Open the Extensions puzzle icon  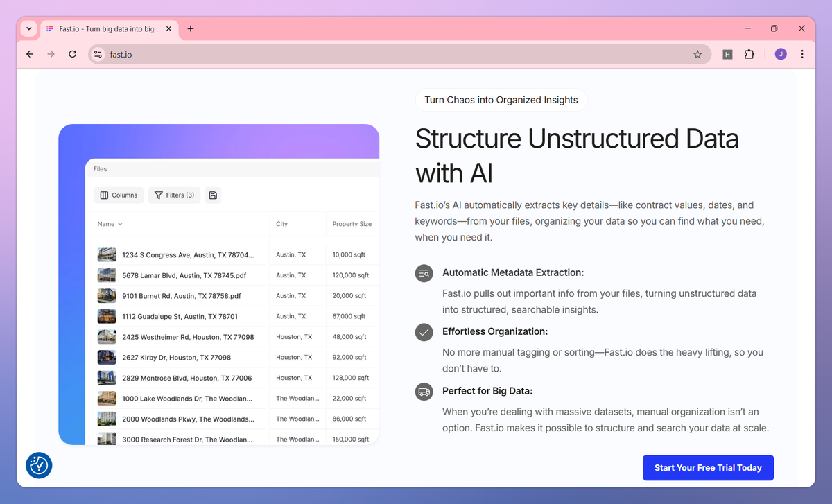(749, 54)
